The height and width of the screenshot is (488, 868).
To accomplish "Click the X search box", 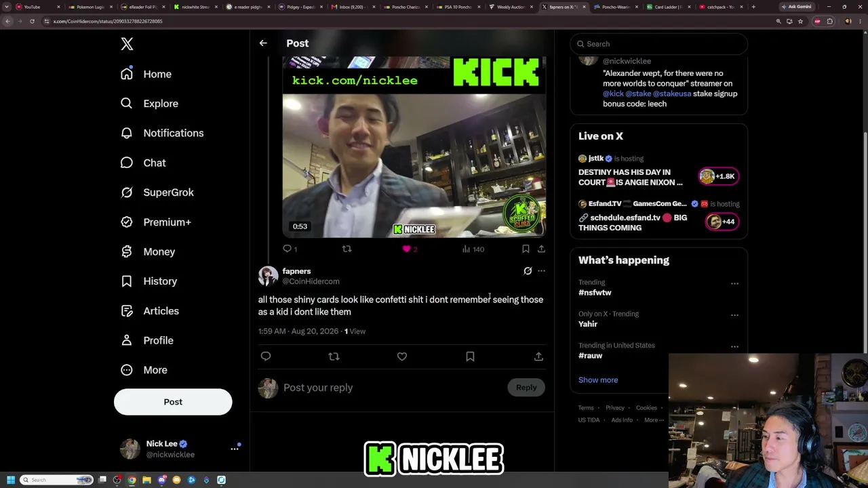I will [x=659, y=44].
